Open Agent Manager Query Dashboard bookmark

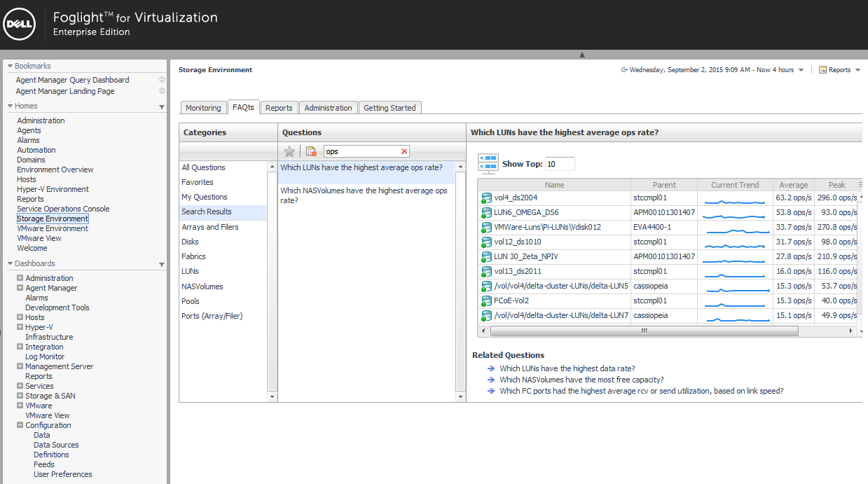click(x=73, y=80)
